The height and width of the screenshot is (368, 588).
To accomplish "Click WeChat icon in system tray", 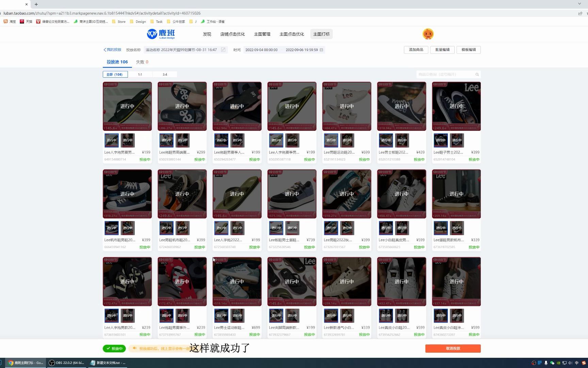I will [x=552, y=363].
